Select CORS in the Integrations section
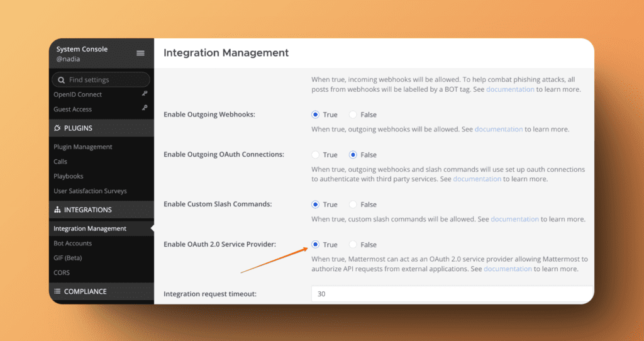The image size is (644, 341). [x=62, y=272]
